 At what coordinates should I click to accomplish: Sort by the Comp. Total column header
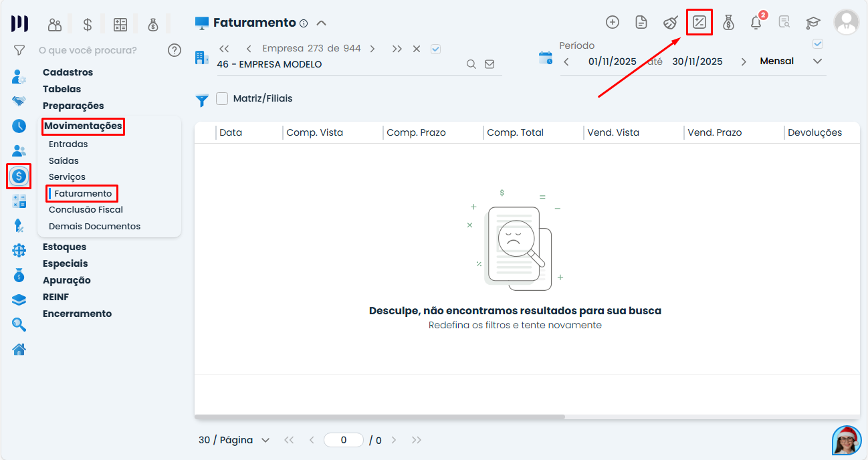point(515,132)
